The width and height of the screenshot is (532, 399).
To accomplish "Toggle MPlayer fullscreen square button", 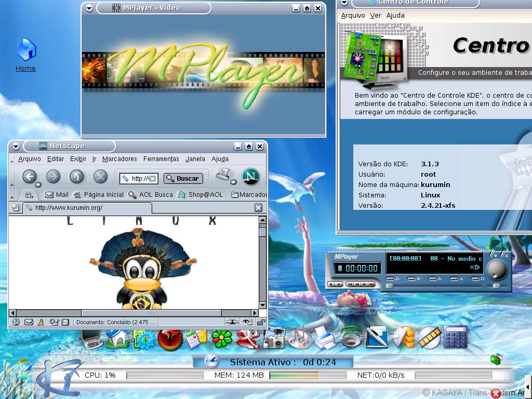I will click(476, 278).
